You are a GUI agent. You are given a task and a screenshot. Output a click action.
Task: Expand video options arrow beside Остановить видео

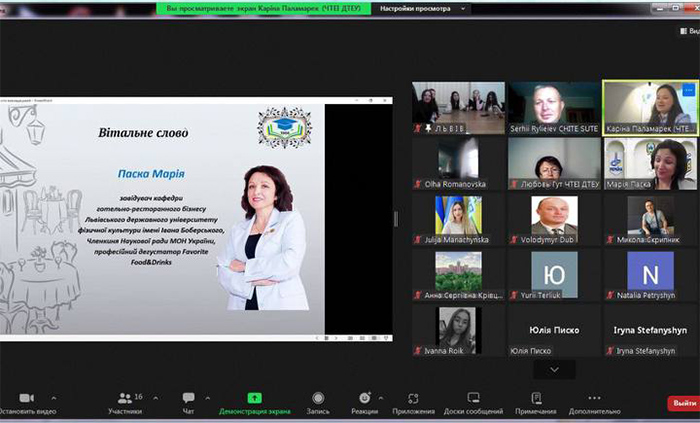point(54,398)
